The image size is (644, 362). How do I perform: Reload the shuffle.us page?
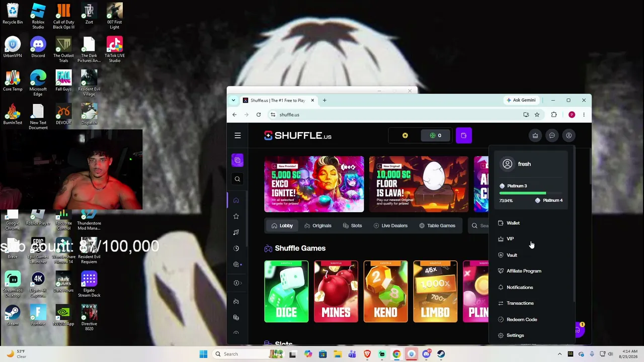tap(259, 115)
